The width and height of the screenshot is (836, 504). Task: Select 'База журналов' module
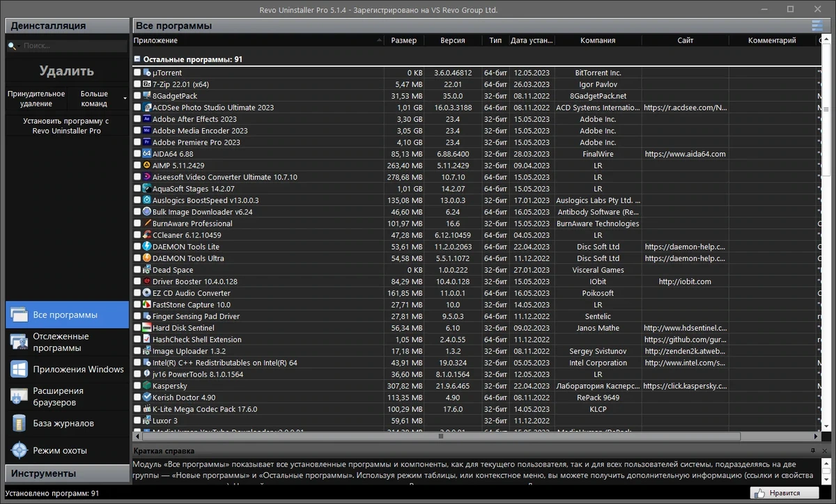point(67,423)
